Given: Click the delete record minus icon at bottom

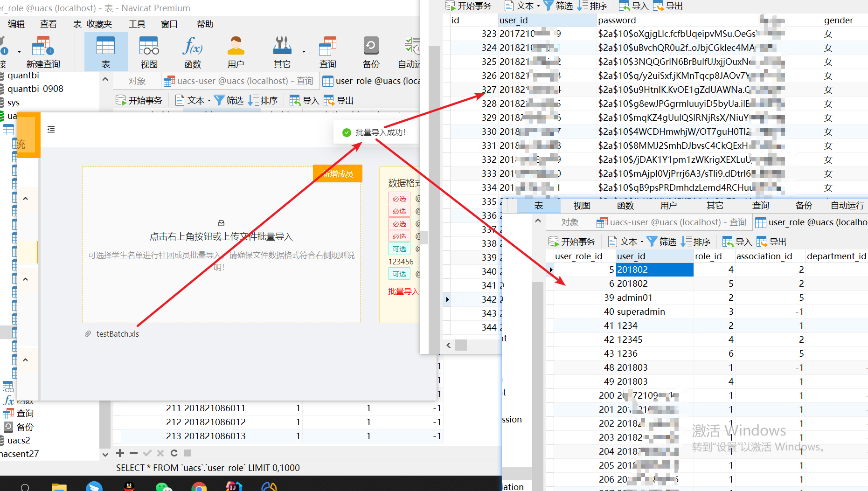Looking at the screenshot, I should coord(133,453).
